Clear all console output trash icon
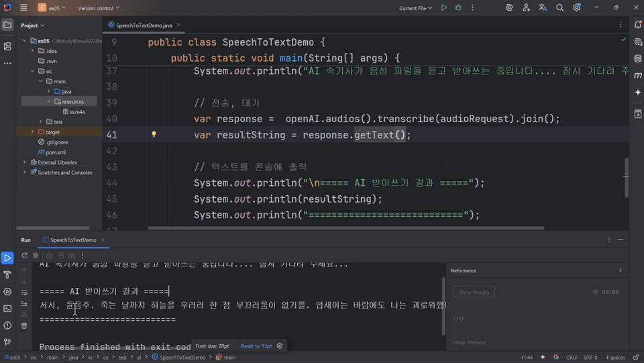This screenshot has width=644, height=363. 24,325
